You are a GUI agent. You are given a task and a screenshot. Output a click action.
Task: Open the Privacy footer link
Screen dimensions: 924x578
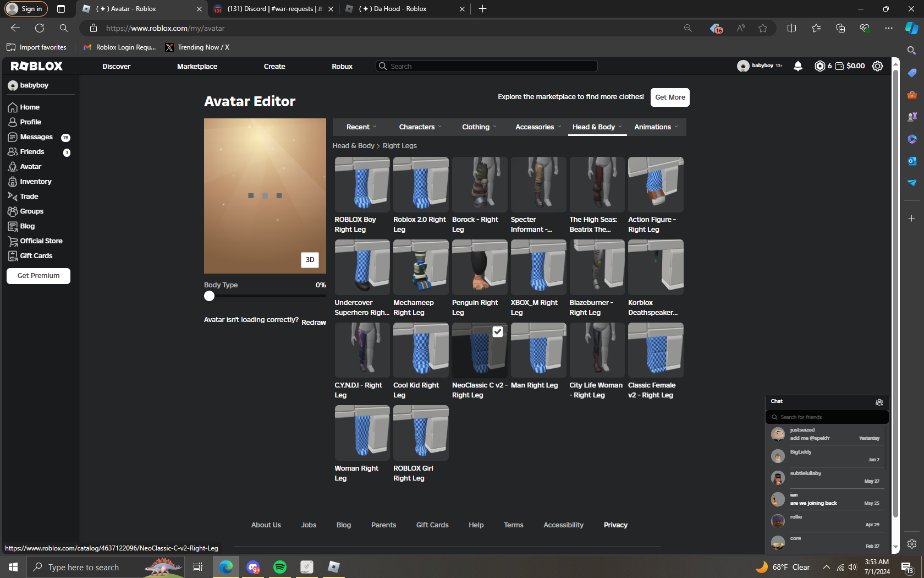(615, 525)
